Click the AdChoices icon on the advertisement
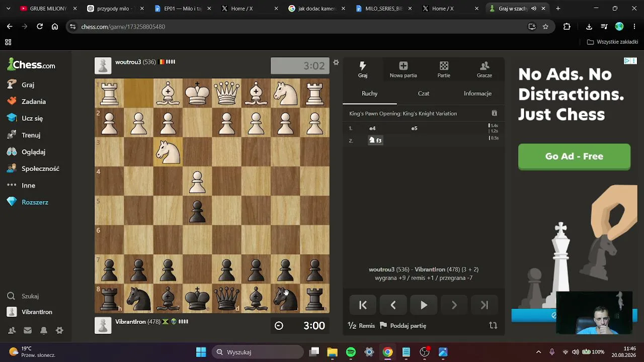Screen dimensions: 644x362 (627, 61)
